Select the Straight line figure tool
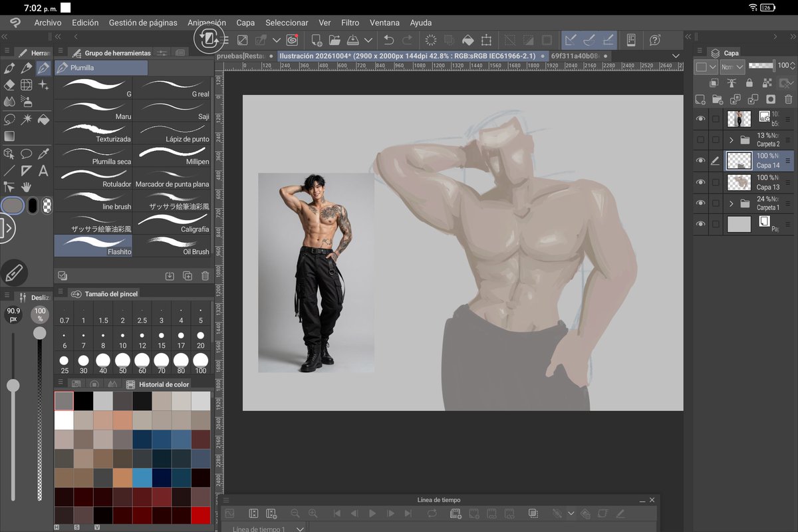Viewport: 798px width, 532px height. point(9,170)
